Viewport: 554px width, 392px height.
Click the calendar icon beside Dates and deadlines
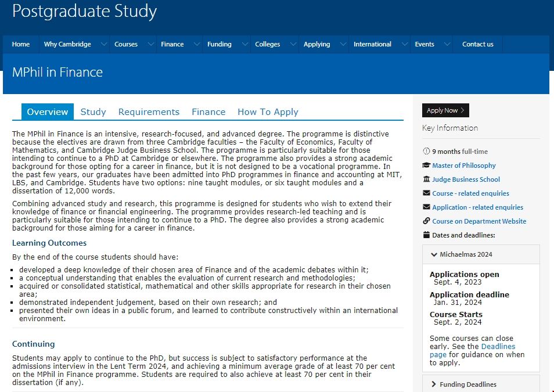[x=427, y=235]
